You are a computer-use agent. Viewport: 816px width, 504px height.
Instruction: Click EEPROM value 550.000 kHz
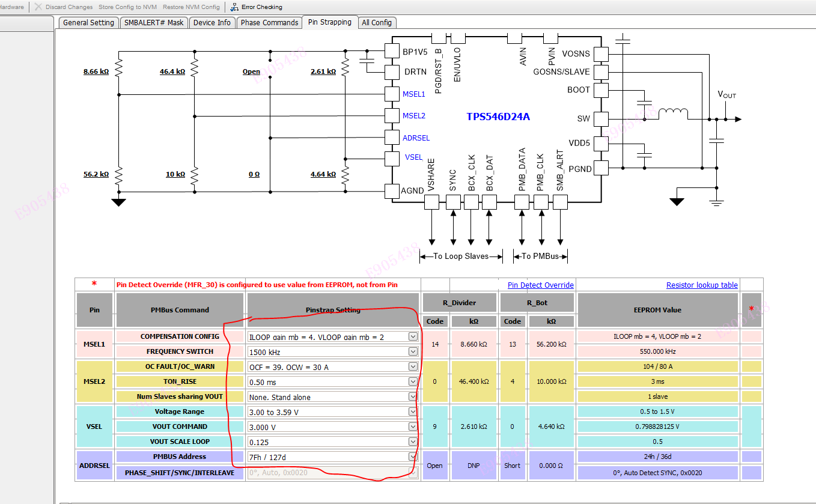[659, 351]
